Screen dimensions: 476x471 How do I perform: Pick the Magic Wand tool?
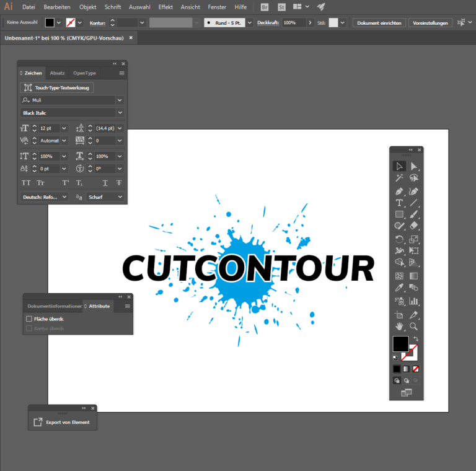pos(399,178)
